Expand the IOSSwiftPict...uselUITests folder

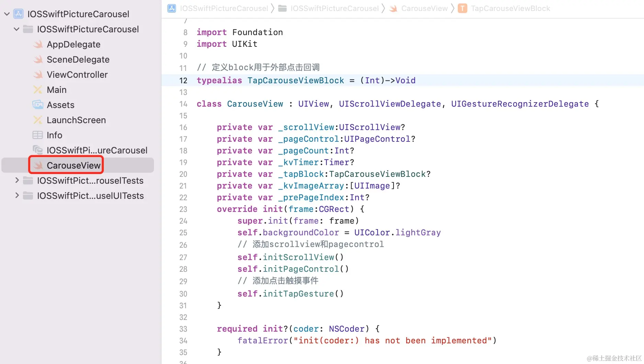point(17,195)
